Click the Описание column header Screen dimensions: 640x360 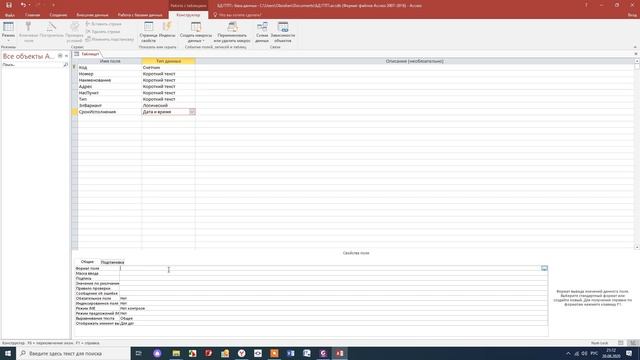point(414,61)
